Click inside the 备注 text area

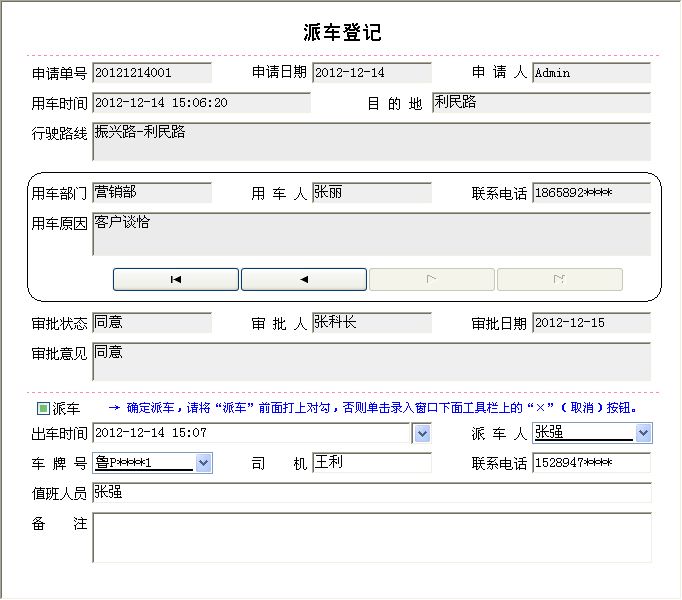[371, 538]
